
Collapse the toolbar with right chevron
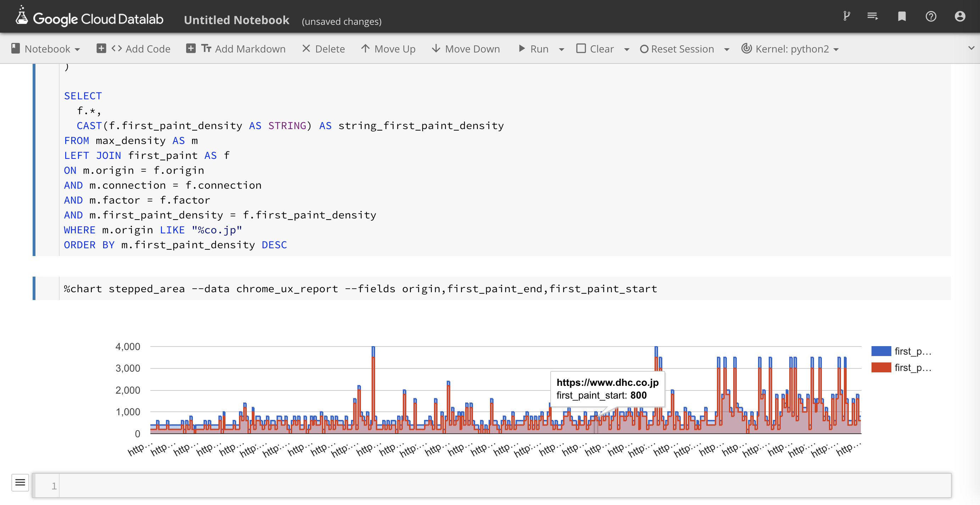tap(971, 48)
